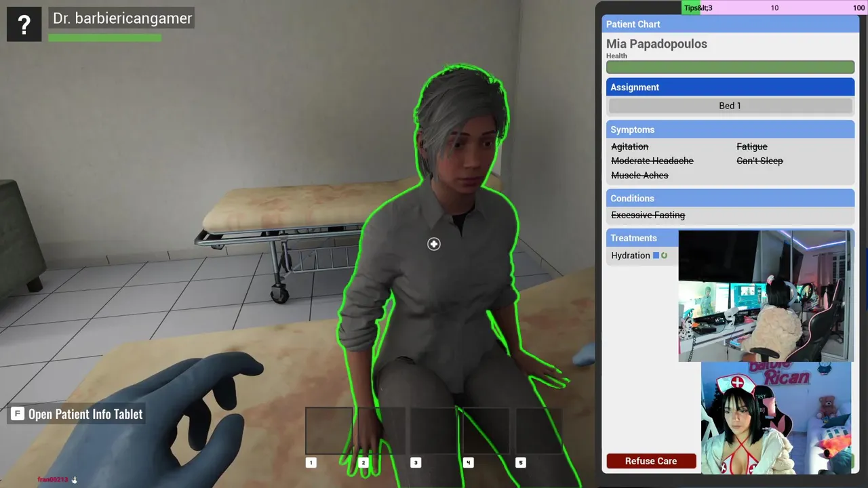Screen dimensions: 868x488
Task: Click the 100 value on the tips bar
Action: (859, 8)
